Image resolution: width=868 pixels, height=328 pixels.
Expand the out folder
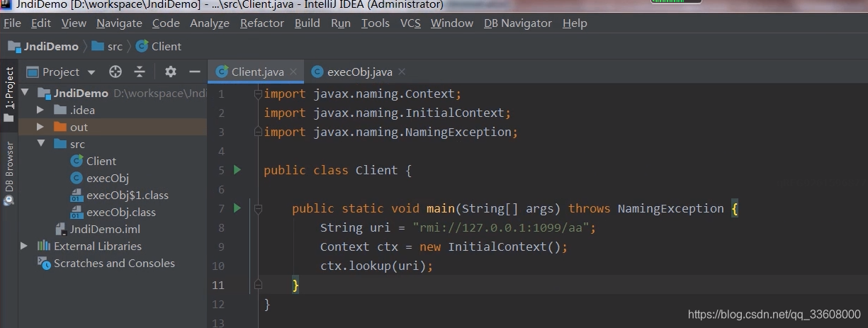pyautogui.click(x=42, y=127)
